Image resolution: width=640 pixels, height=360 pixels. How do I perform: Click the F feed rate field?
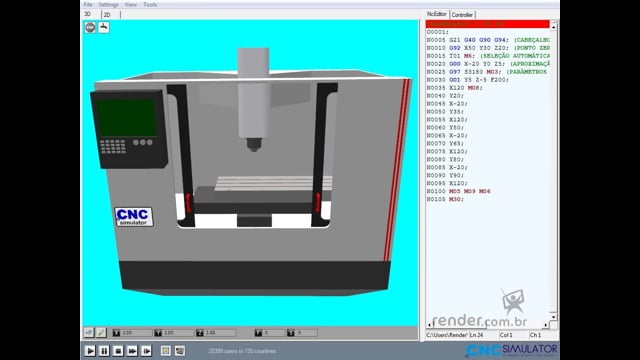(x=273, y=333)
